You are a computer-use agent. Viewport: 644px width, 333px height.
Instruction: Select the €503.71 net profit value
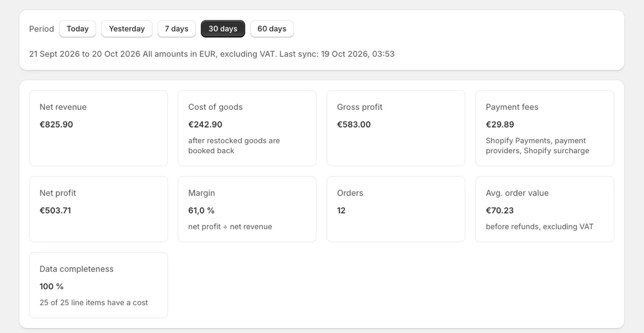point(55,210)
